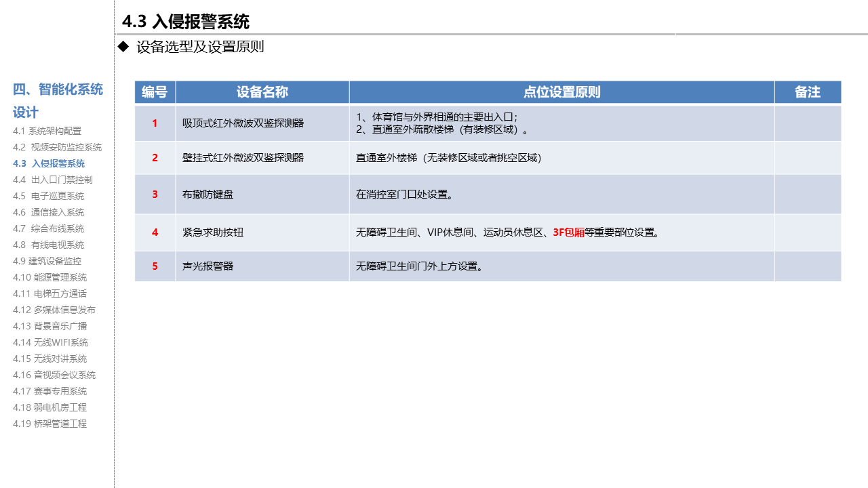This screenshot has width=868, height=488.
Task: Go to 4.10 能源管理系统
Action: [x=50, y=277]
